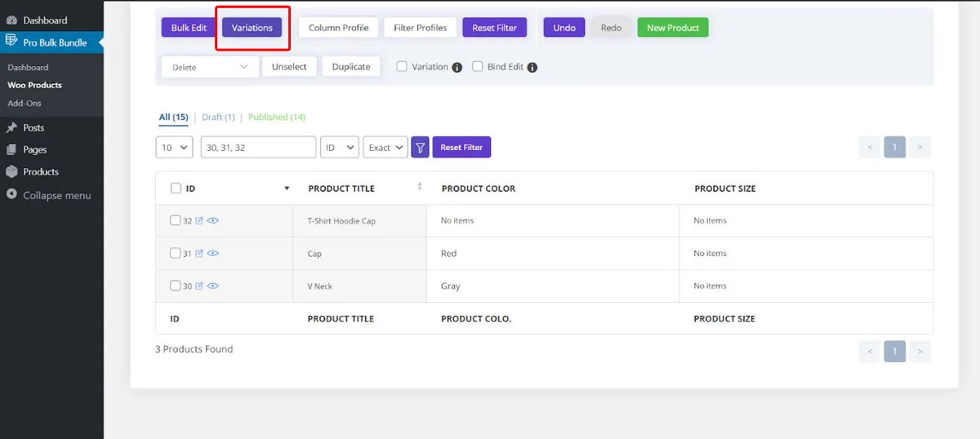Viewport: 980px width, 439px height.
Task: Switch to the Draft (1) tab
Action: click(218, 118)
